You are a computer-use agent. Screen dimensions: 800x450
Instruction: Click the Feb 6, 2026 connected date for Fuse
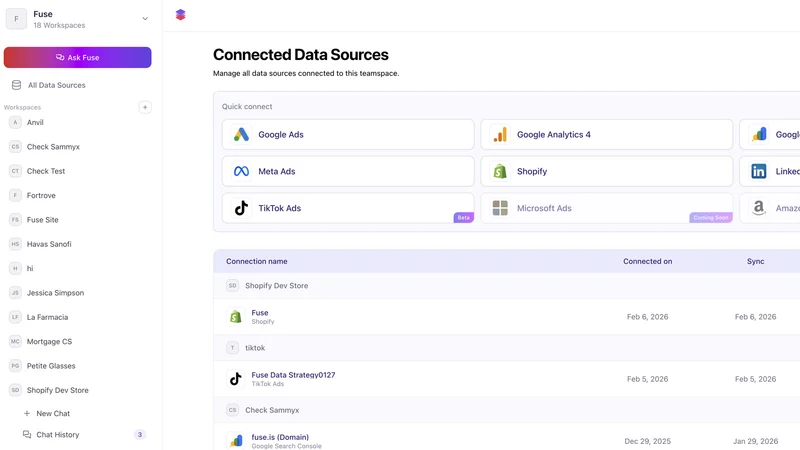647,317
